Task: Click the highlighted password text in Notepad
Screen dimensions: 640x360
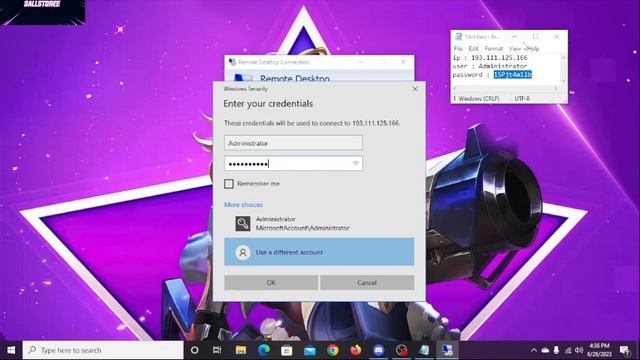Action: [x=513, y=75]
